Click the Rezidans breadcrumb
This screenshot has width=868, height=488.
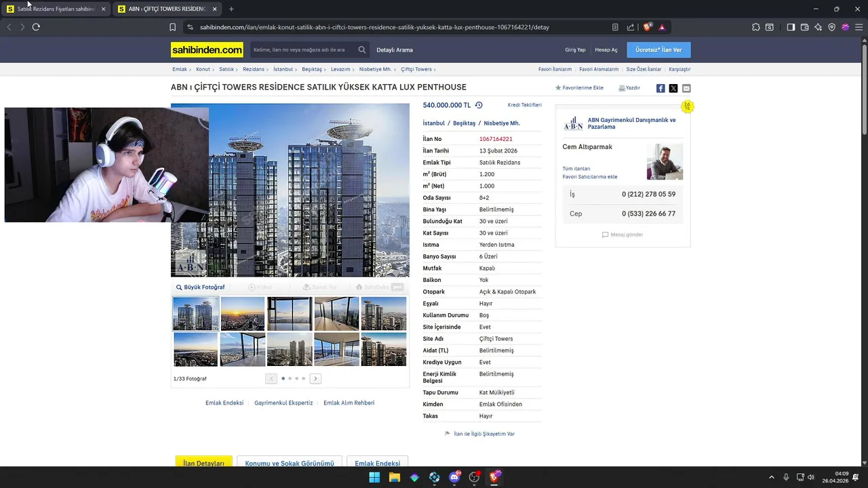254,69
